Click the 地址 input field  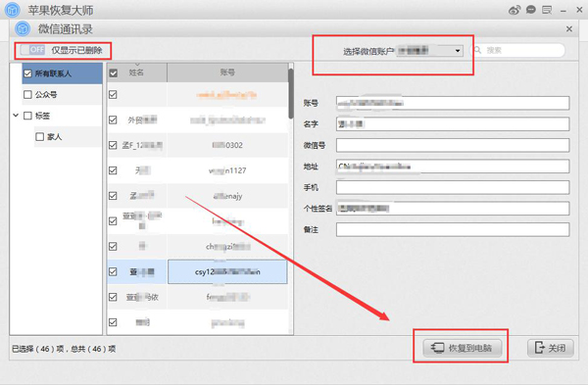[x=453, y=167]
